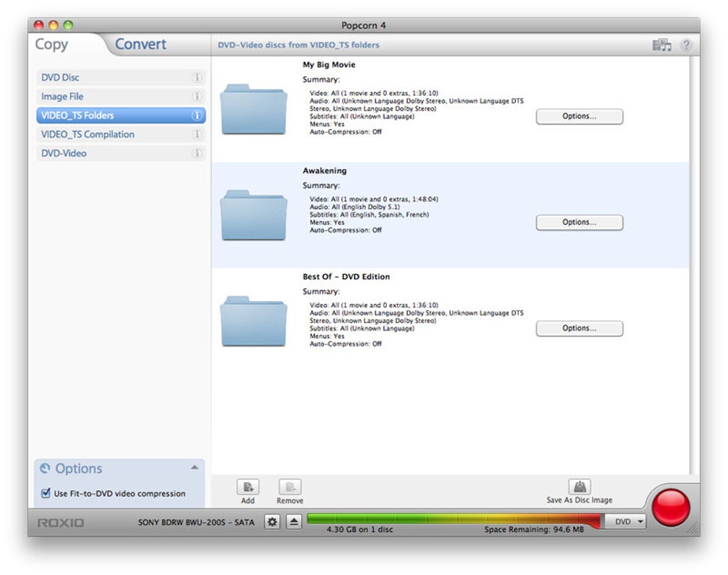The height and width of the screenshot is (575, 728).
Task: Toggle Use Fit-to-DVD video compression
Action: [46, 494]
